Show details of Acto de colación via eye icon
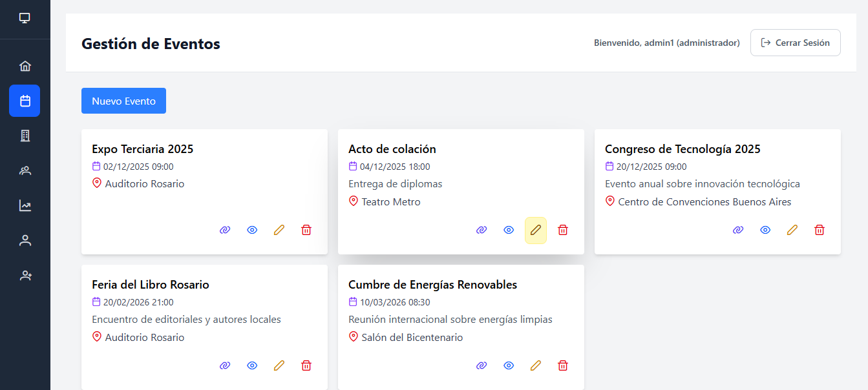The height and width of the screenshot is (390, 868). [x=509, y=229]
